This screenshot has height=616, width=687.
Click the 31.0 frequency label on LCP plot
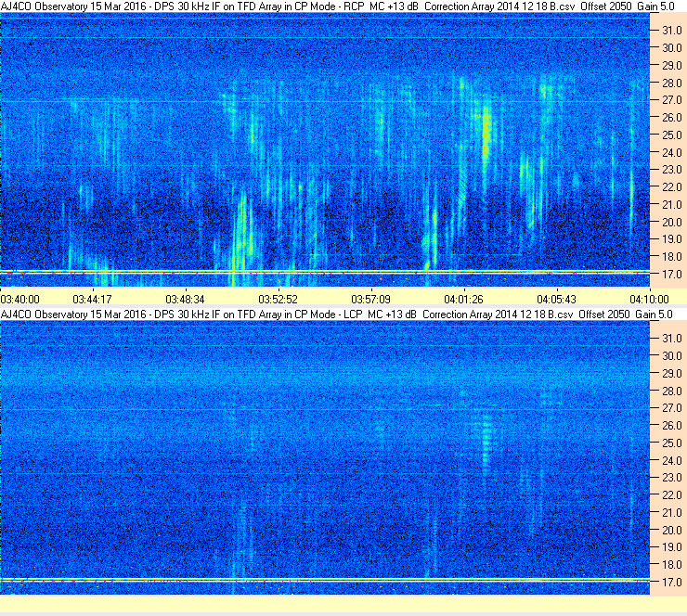tap(672, 339)
